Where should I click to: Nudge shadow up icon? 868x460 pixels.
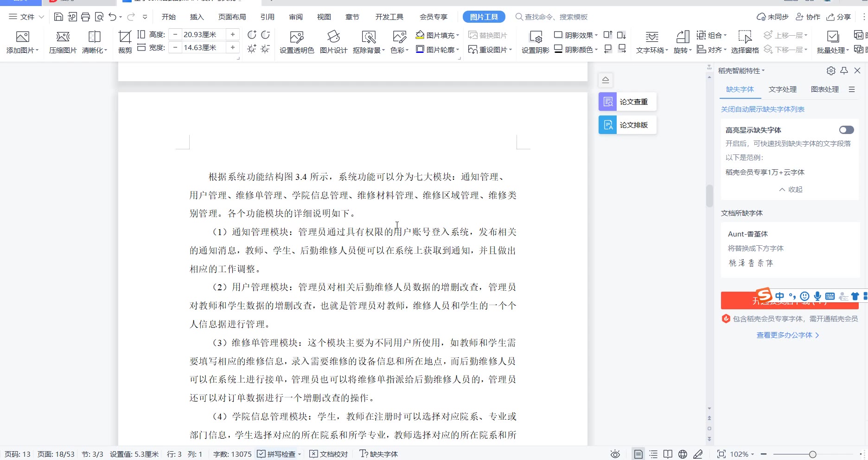(x=608, y=35)
